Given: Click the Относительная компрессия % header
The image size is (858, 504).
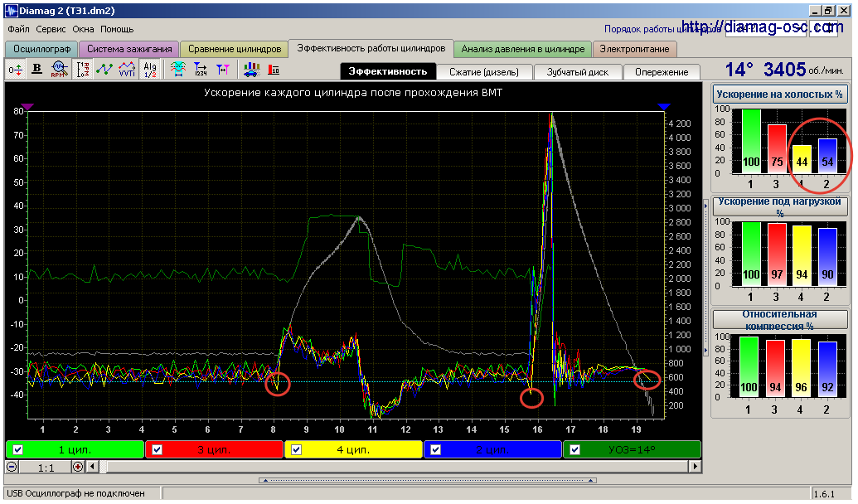Looking at the screenshot, I should click(x=779, y=320).
